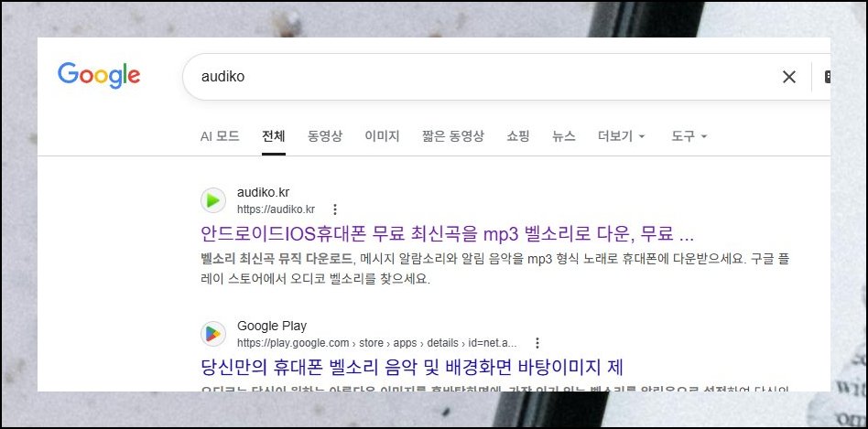Expand the 더보기 dropdown
The width and height of the screenshot is (868, 429).
[622, 136]
